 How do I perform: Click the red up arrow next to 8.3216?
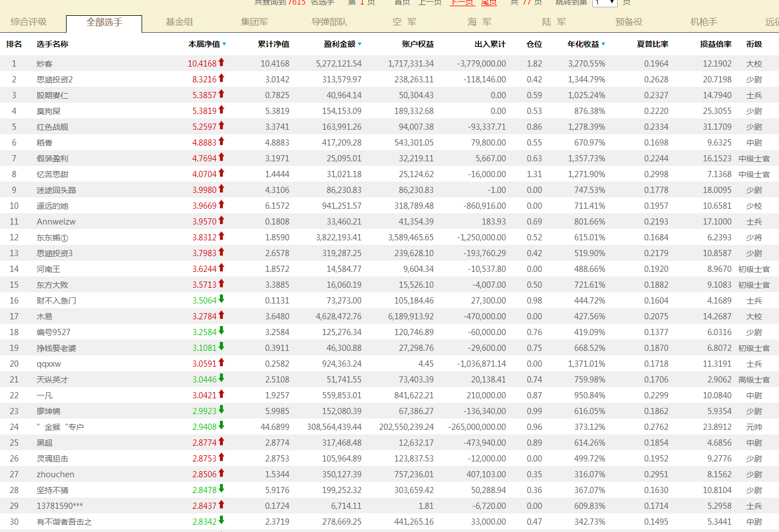pos(222,78)
